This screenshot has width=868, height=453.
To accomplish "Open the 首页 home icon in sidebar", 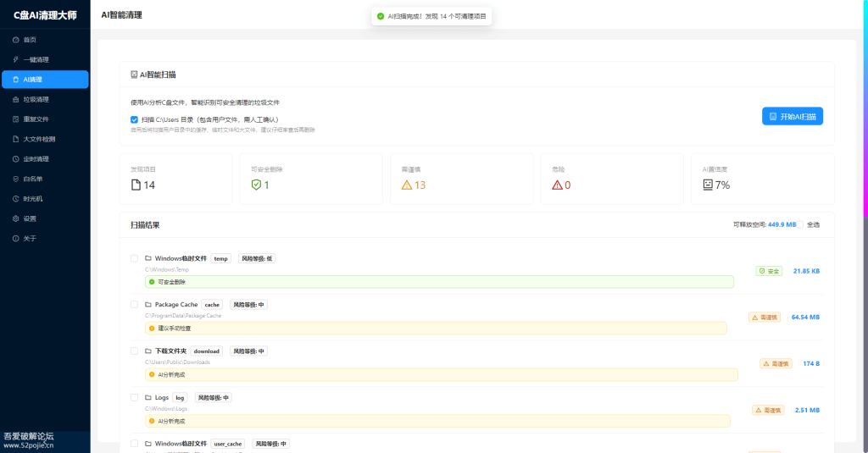I will (x=16, y=40).
